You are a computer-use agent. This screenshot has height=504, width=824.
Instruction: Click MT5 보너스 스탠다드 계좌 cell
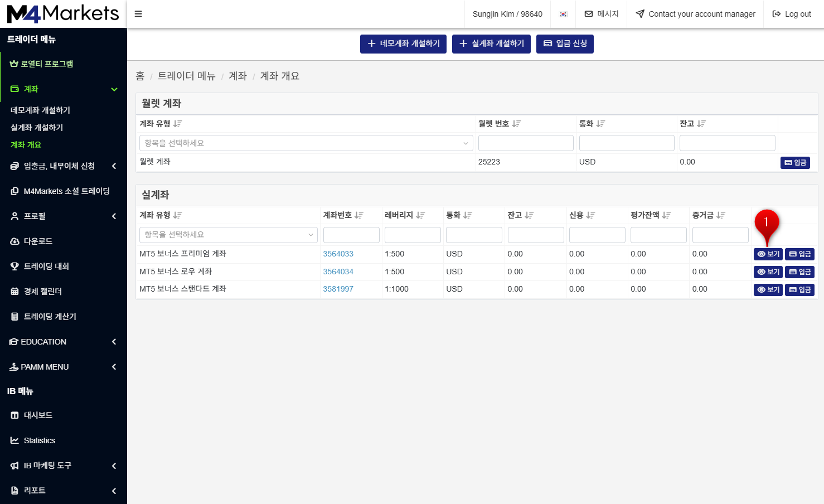(183, 289)
